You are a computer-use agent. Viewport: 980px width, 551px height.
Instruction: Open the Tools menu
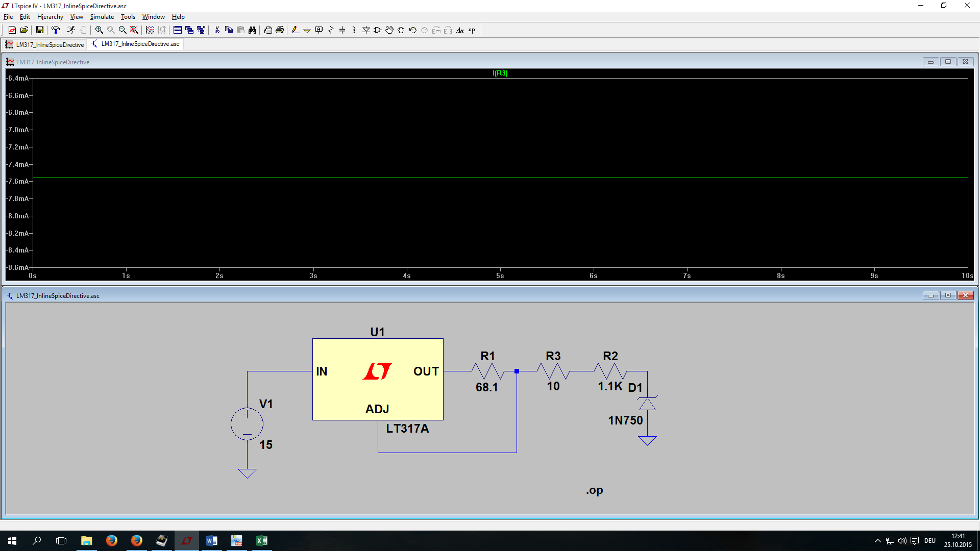click(128, 17)
